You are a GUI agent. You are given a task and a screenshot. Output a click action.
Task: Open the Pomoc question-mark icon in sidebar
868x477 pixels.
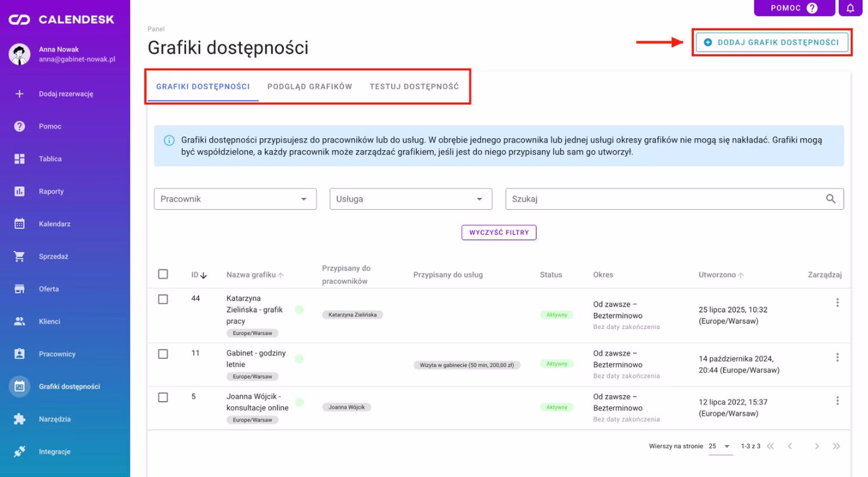(19, 126)
